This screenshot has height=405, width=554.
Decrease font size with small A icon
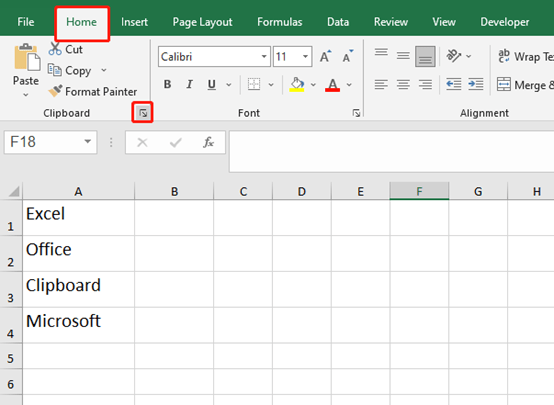pos(348,56)
